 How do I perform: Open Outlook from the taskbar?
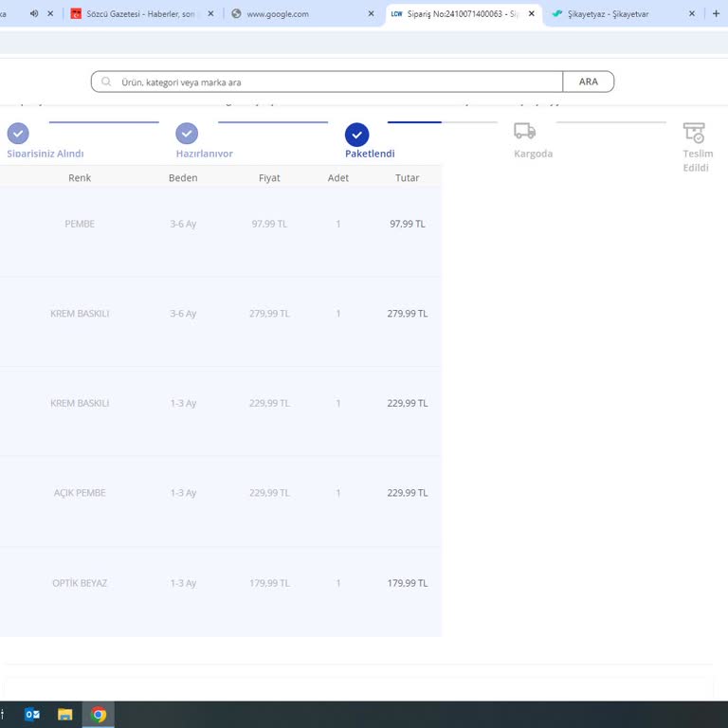click(32, 714)
